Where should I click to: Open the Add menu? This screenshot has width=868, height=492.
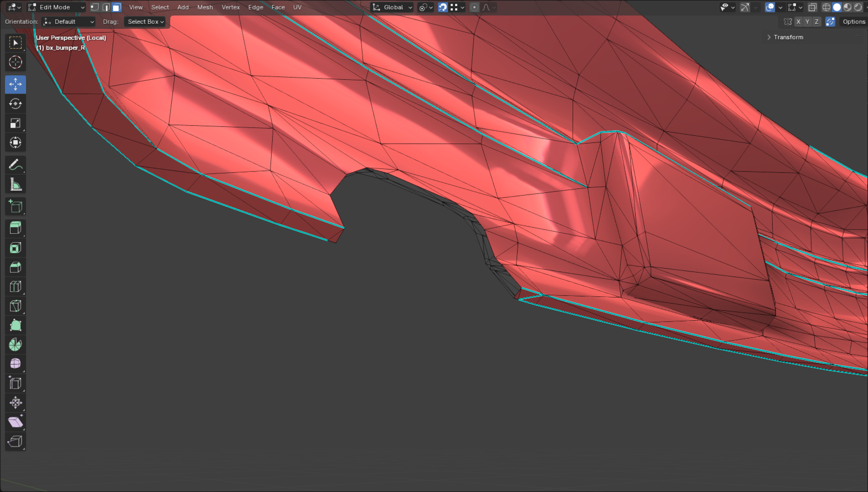pos(183,7)
